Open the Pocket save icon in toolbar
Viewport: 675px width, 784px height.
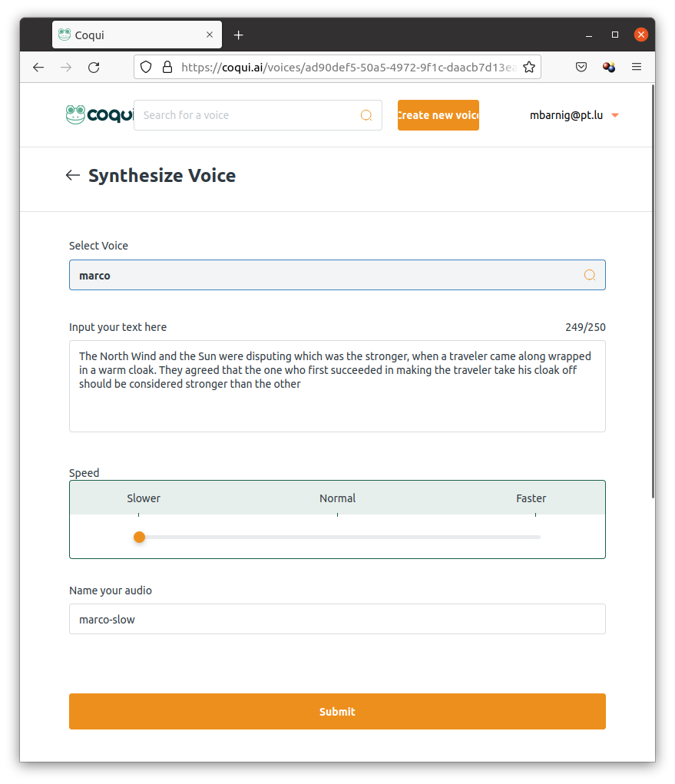[x=581, y=68]
